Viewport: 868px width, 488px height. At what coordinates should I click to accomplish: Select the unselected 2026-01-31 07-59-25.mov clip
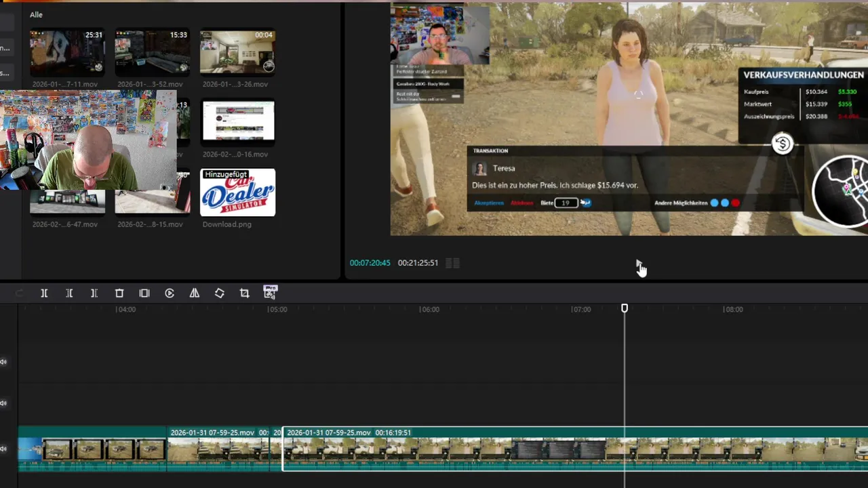pyautogui.click(x=218, y=449)
